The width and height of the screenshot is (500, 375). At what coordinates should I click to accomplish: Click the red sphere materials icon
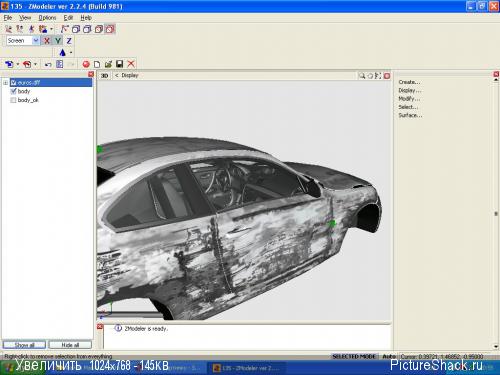(86, 64)
